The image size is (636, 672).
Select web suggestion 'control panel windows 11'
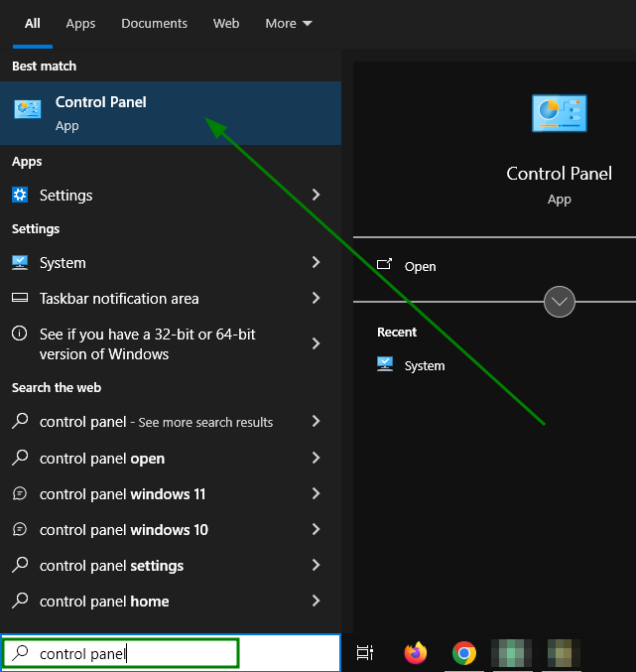pyautogui.click(x=171, y=494)
